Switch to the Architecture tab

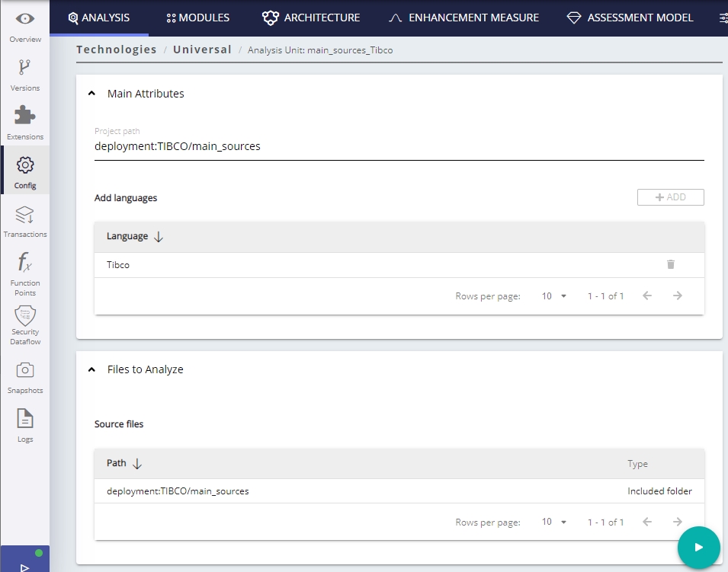[311, 18]
